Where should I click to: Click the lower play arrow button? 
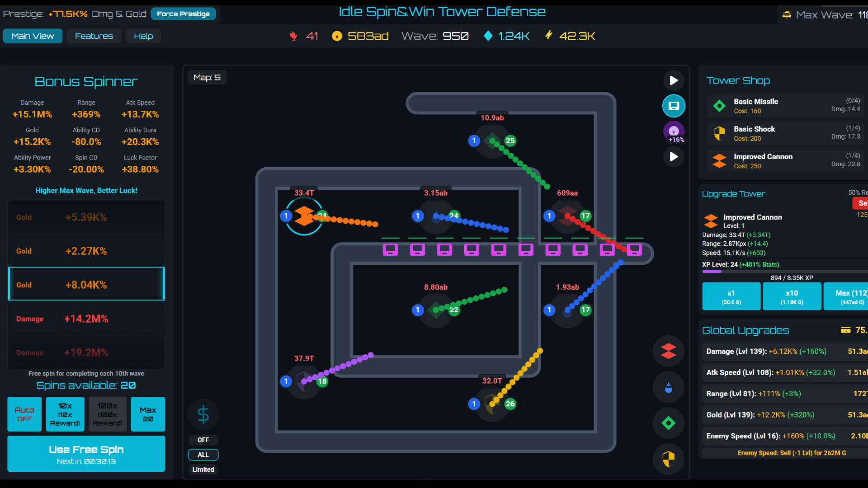point(674,157)
